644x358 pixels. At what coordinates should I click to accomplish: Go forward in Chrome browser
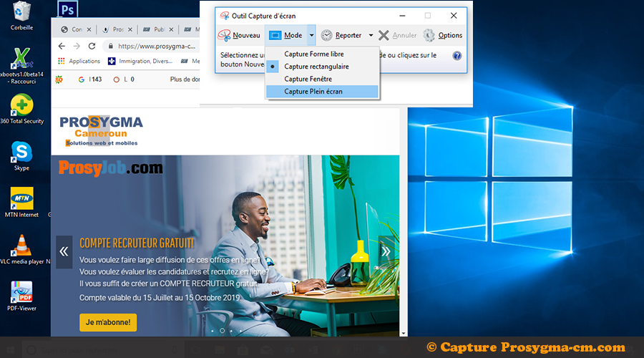click(x=77, y=46)
